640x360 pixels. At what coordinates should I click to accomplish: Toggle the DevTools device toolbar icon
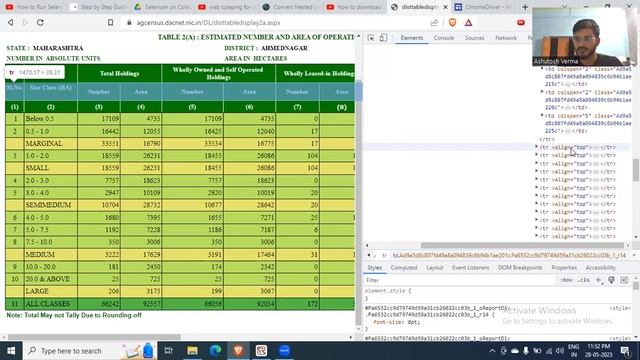[383, 38]
